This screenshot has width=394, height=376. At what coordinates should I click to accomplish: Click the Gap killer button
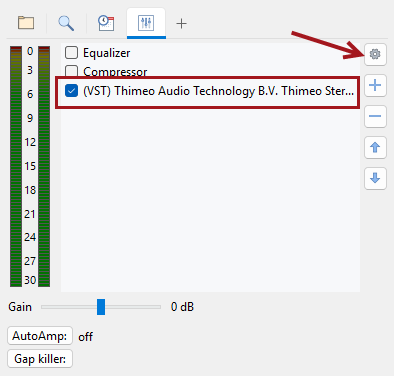pos(40,359)
